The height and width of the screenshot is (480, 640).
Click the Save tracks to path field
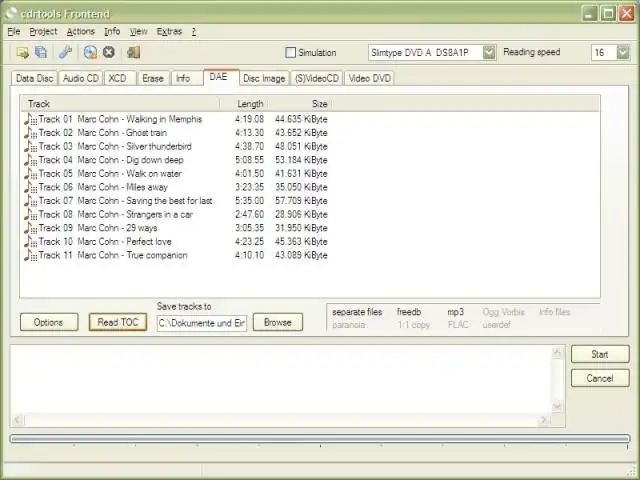[202, 323]
